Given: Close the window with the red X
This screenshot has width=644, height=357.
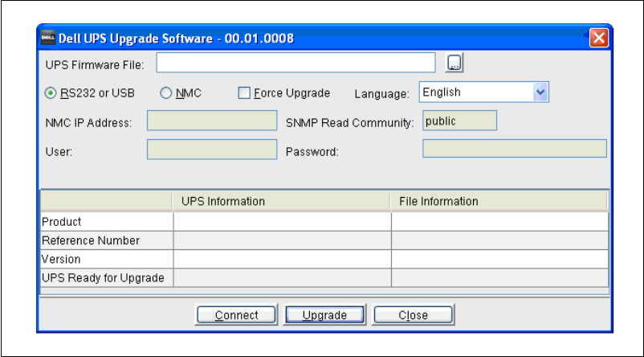Looking at the screenshot, I should [599, 39].
